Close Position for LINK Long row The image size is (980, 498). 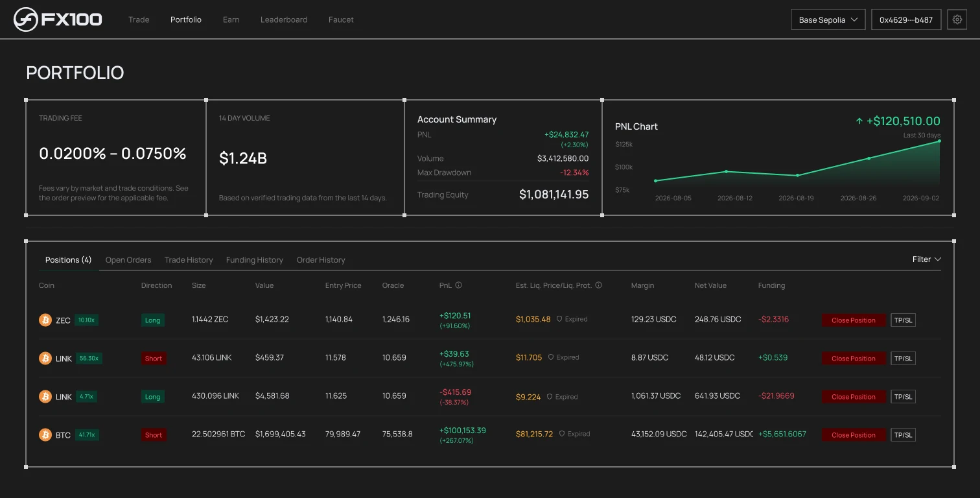854,397
